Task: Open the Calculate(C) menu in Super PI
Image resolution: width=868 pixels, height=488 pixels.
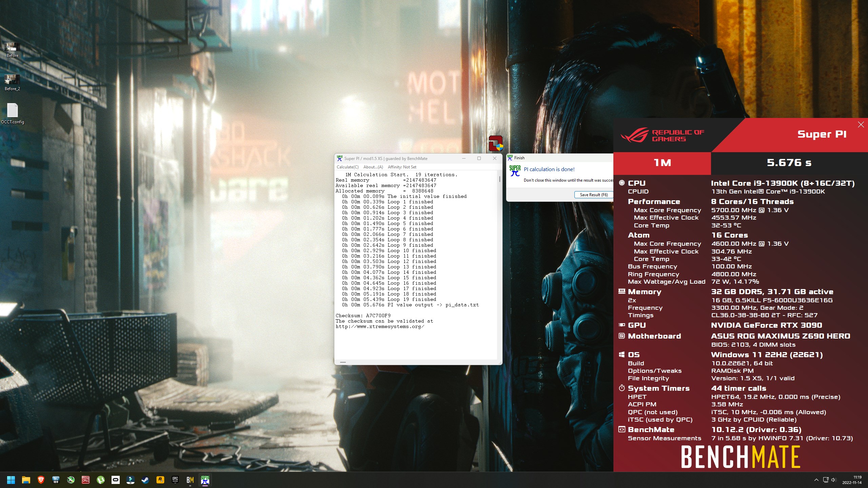Action: (348, 167)
